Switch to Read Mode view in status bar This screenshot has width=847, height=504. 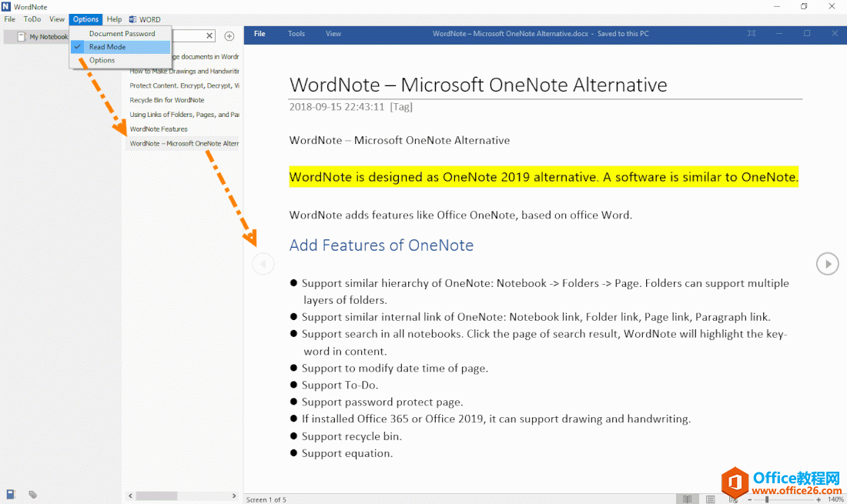click(687, 499)
